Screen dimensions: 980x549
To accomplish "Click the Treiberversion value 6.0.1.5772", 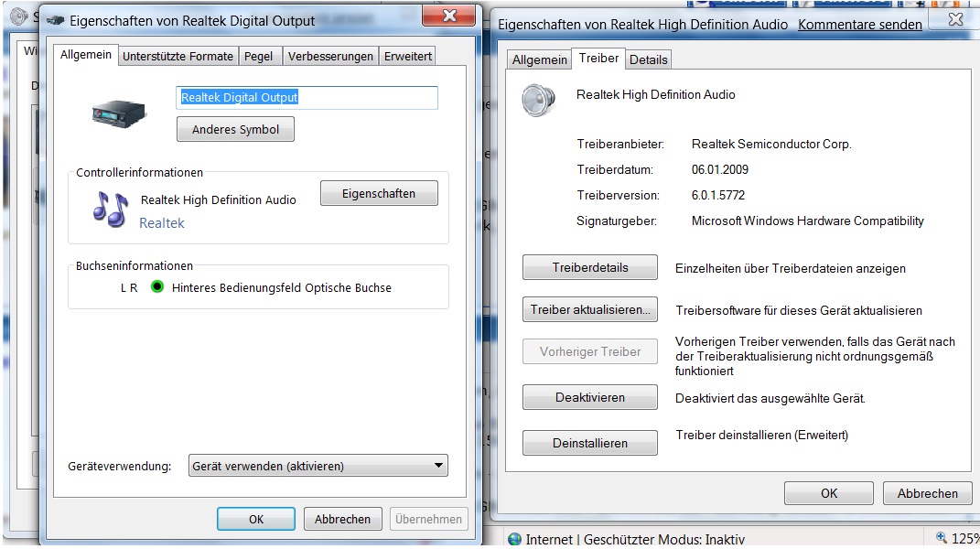I will click(718, 195).
